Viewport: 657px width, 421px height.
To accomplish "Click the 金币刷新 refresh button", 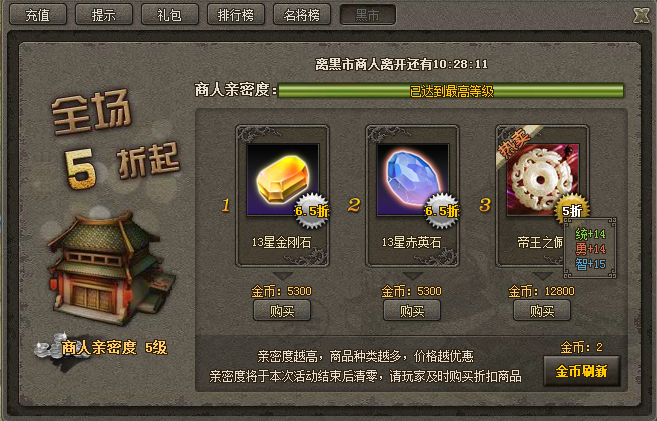I will (x=582, y=371).
